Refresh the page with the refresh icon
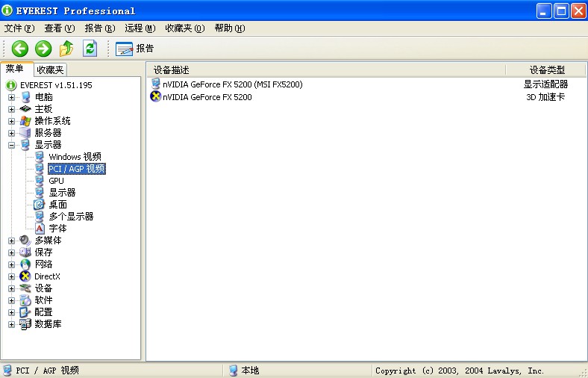The height and width of the screenshot is (378, 588). (x=90, y=49)
